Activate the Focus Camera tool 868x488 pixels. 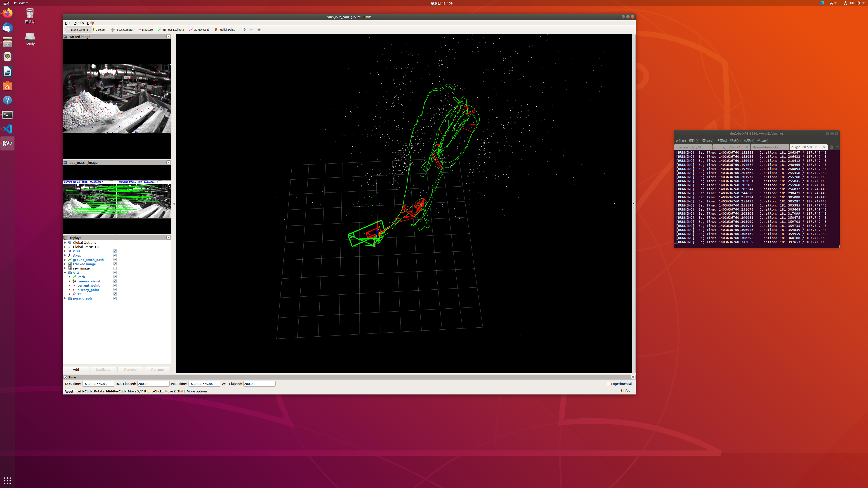tap(122, 30)
